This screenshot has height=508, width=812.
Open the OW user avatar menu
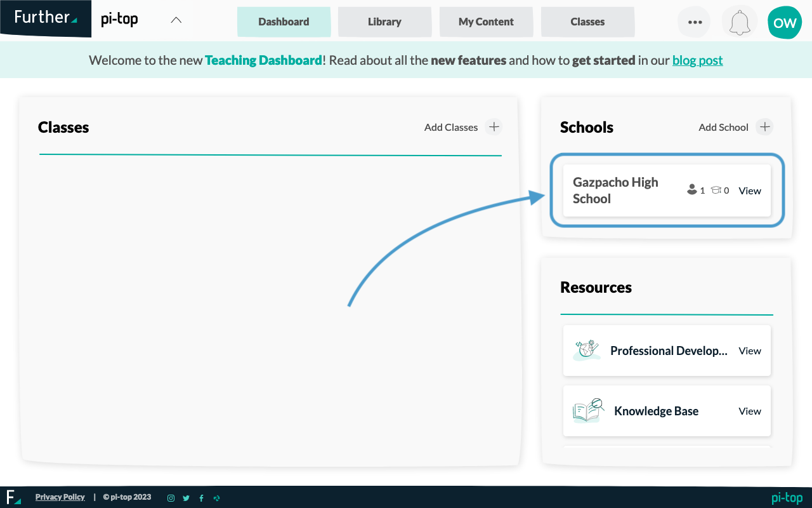click(x=785, y=23)
